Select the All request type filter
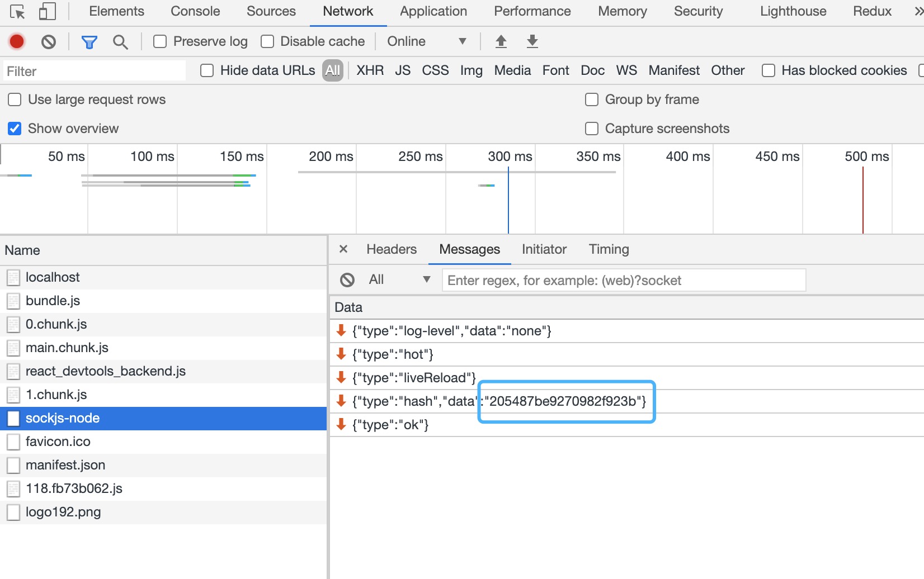 tap(333, 70)
